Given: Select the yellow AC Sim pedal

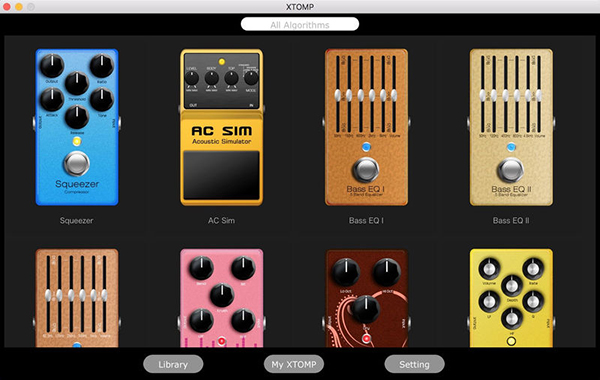Looking at the screenshot, I should pos(222,127).
